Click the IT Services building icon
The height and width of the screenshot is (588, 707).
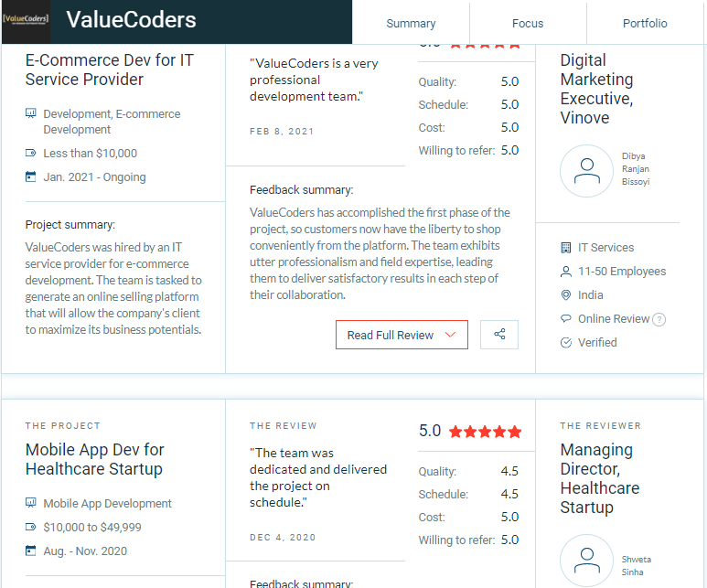point(566,248)
